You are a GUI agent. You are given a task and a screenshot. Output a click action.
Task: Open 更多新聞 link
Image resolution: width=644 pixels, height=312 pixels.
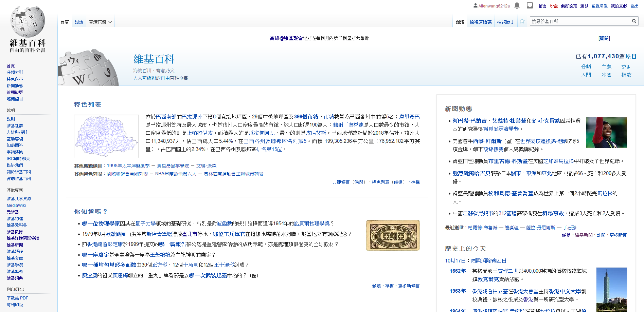click(618, 235)
